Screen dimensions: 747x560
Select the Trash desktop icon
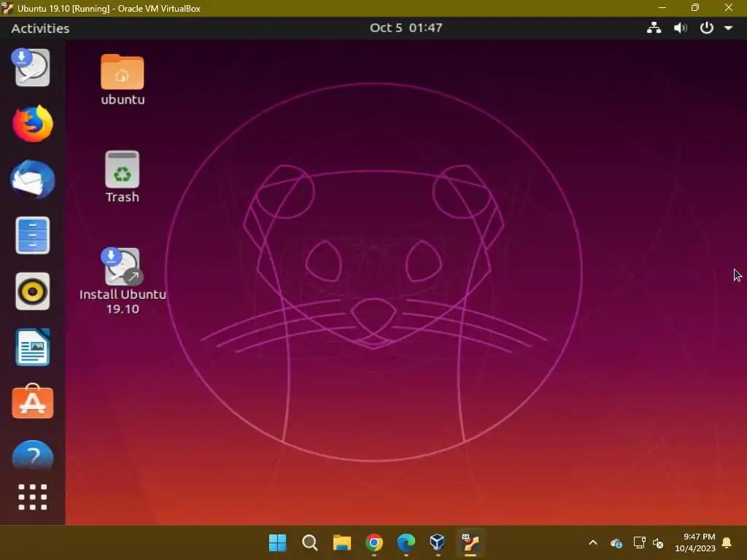pyautogui.click(x=123, y=177)
